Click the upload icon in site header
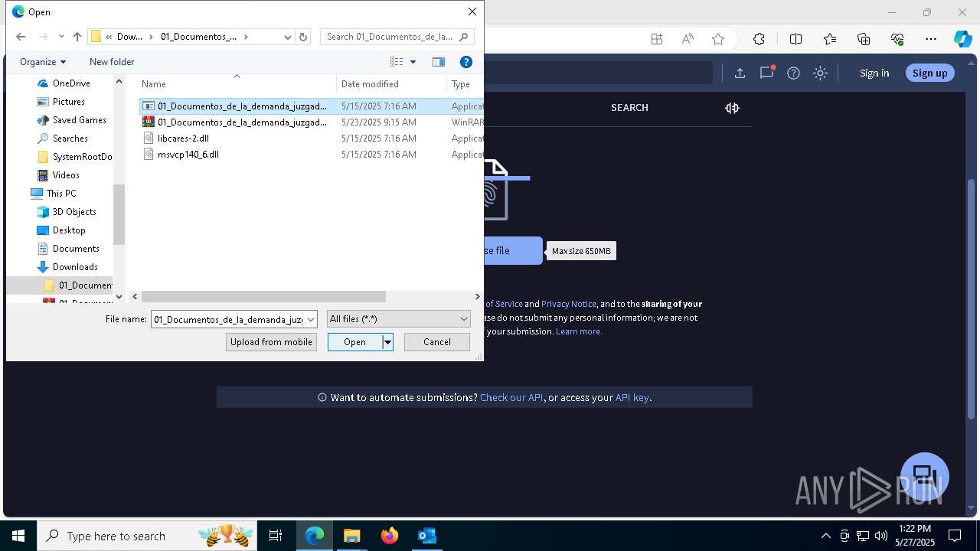980x551 pixels. click(740, 73)
